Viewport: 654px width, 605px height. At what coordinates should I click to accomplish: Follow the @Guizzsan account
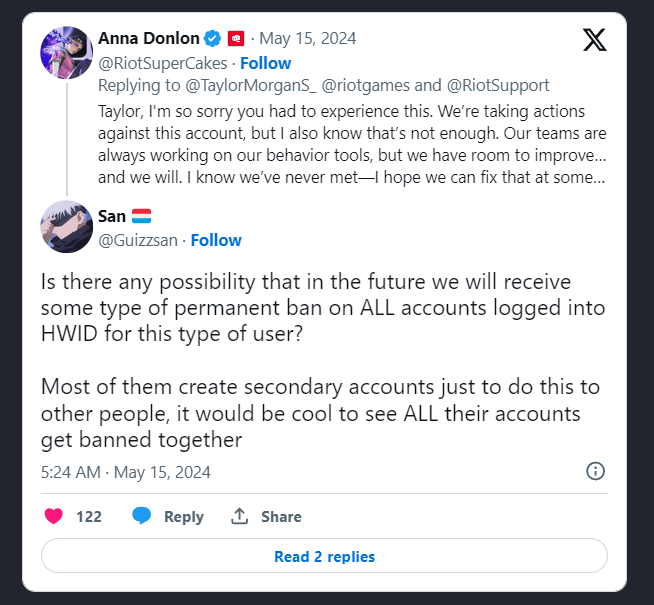pos(216,240)
